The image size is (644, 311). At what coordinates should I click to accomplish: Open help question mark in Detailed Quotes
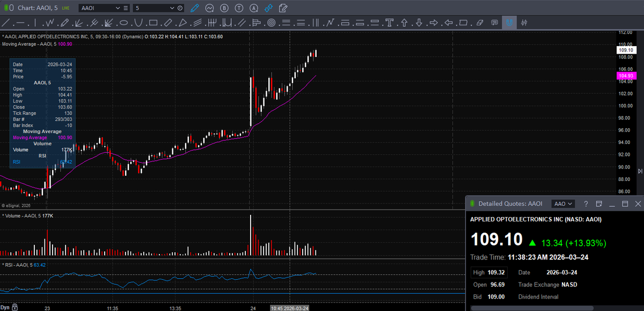coord(586,204)
